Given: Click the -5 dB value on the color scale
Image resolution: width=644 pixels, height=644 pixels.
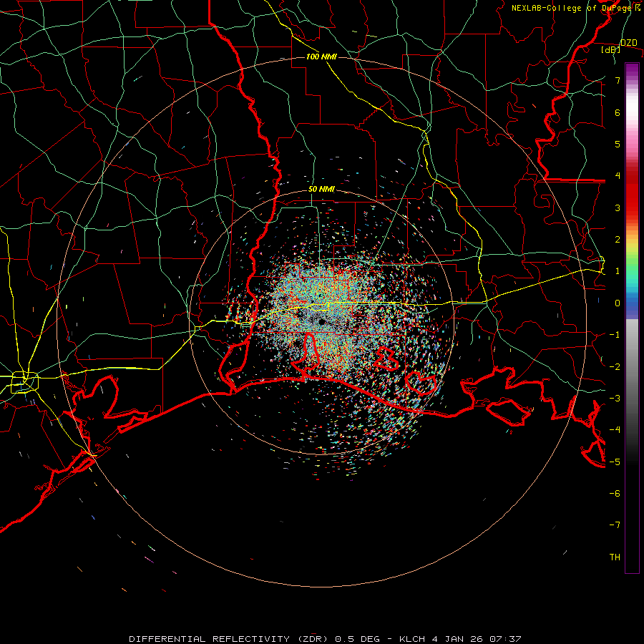Looking at the screenshot, I should pos(615,462).
